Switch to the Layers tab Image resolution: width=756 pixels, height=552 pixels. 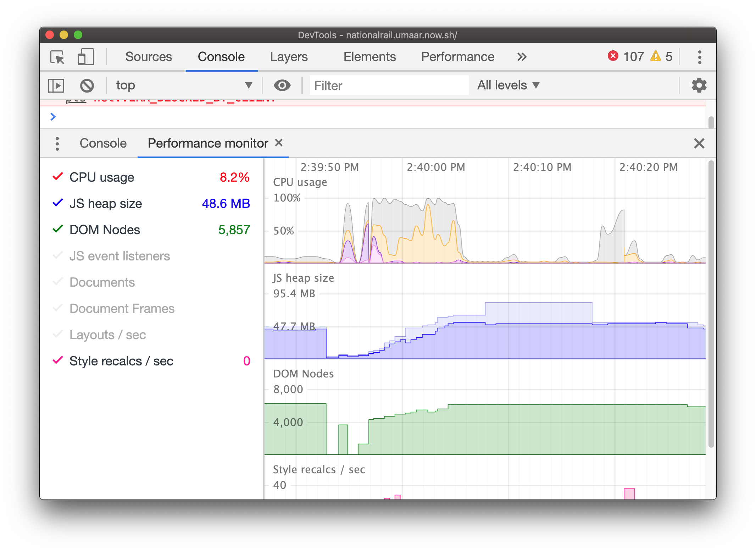(x=289, y=57)
